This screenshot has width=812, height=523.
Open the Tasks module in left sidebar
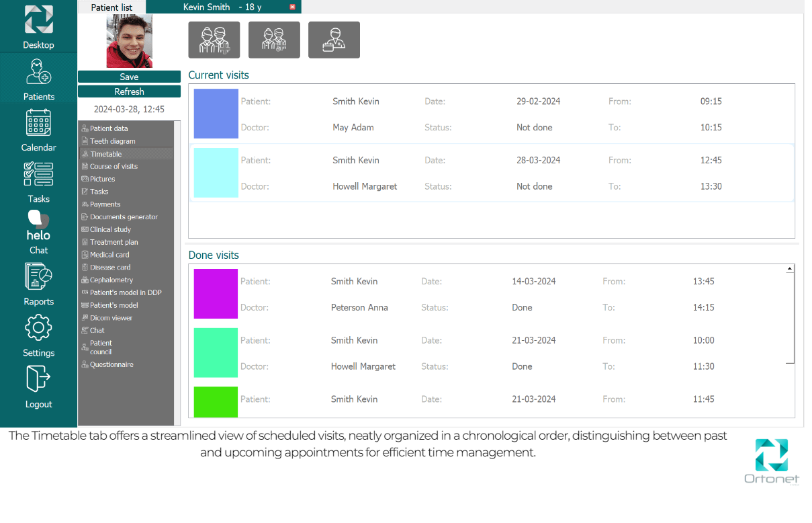click(x=38, y=182)
